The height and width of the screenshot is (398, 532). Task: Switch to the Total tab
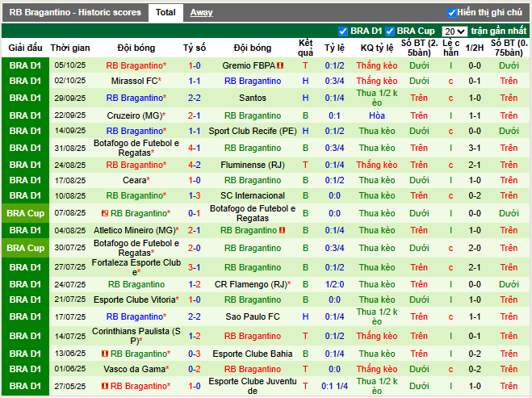(165, 13)
